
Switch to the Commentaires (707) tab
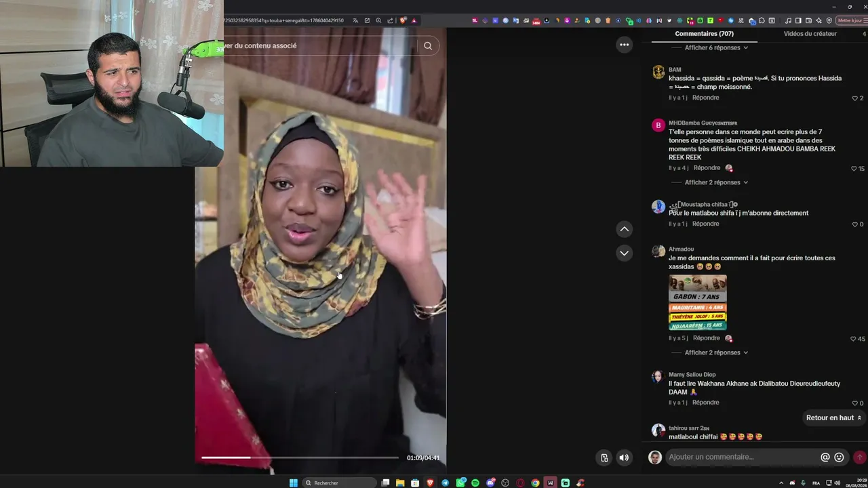tap(704, 34)
